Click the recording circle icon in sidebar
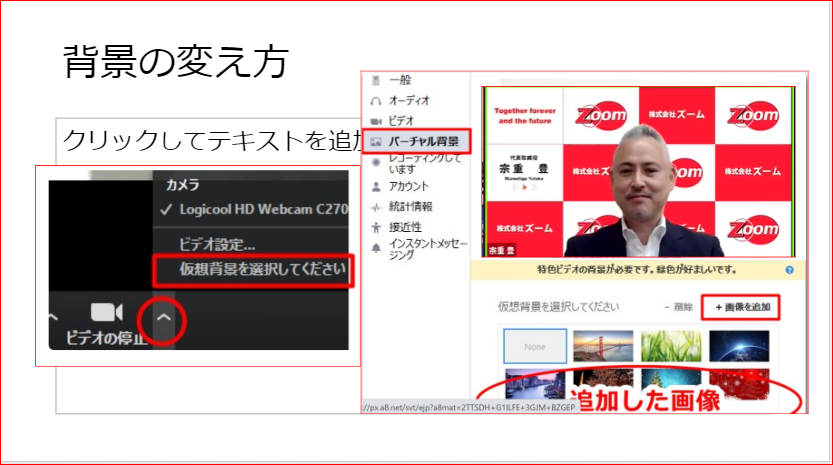This screenshot has height=465, width=833. [x=376, y=163]
